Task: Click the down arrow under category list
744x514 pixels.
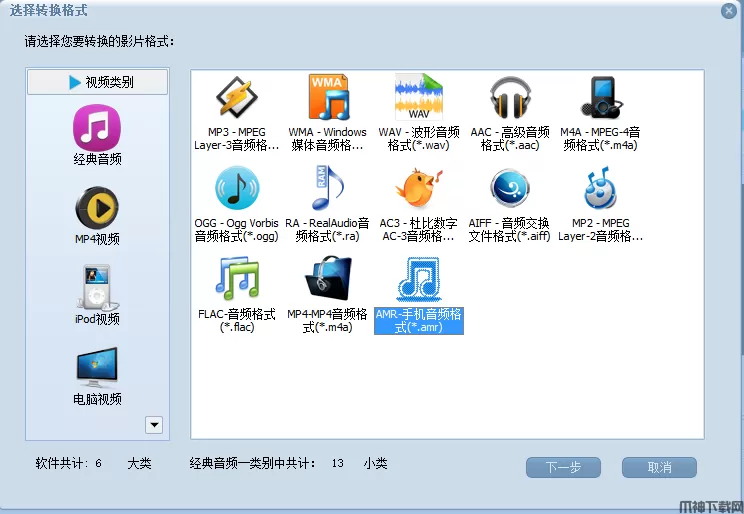Action: (154, 425)
